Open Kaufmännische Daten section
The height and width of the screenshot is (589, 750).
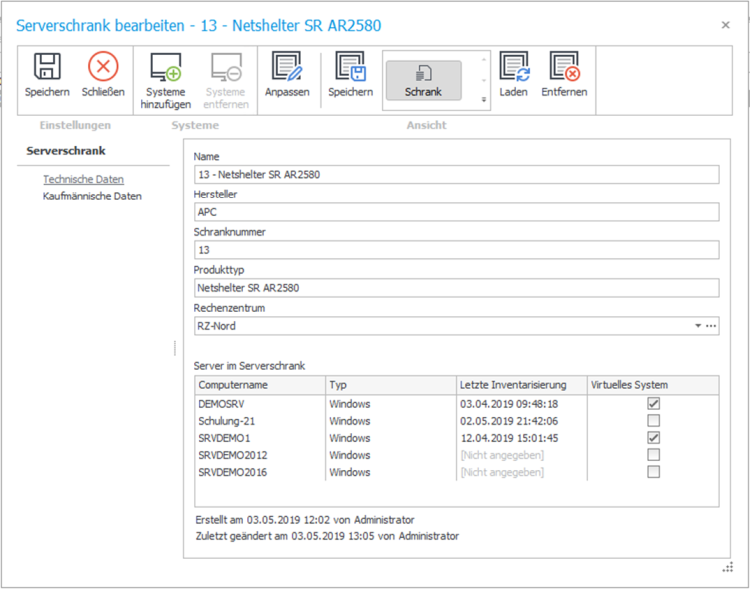pyautogui.click(x=92, y=196)
